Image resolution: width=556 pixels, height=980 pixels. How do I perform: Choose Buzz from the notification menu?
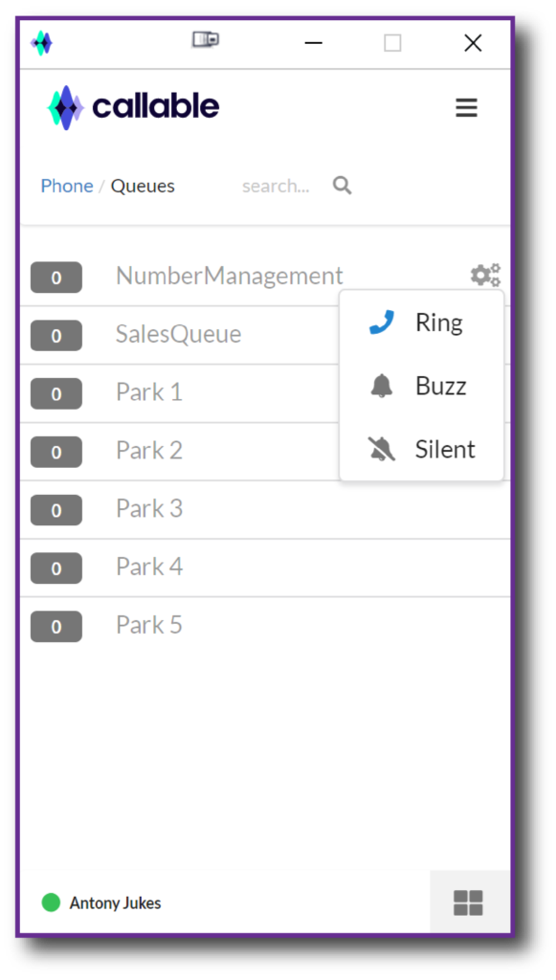pyautogui.click(x=422, y=387)
